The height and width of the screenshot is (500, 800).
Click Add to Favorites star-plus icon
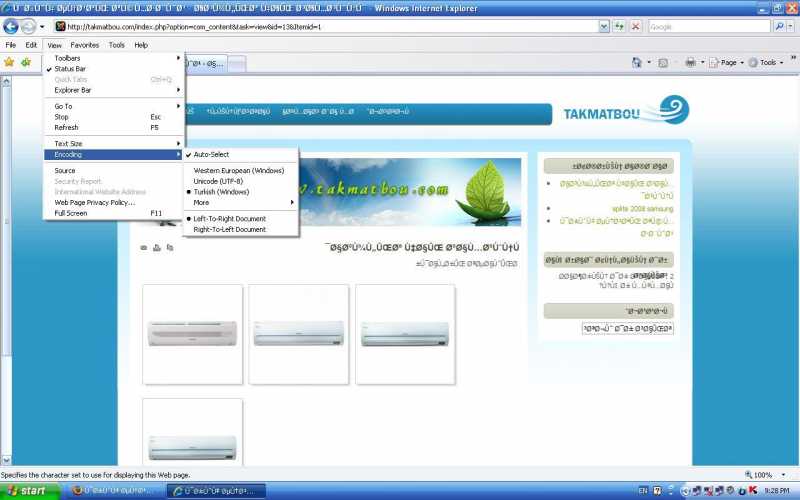click(26, 62)
